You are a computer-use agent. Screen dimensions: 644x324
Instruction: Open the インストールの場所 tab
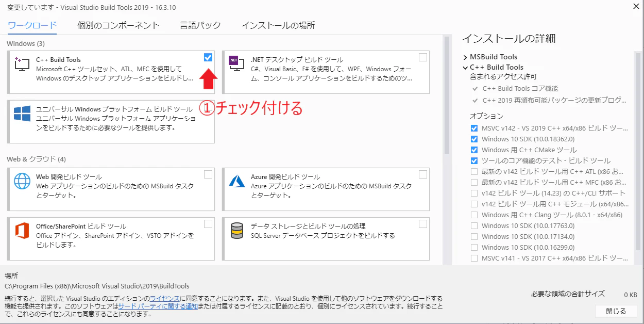(278, 25)
